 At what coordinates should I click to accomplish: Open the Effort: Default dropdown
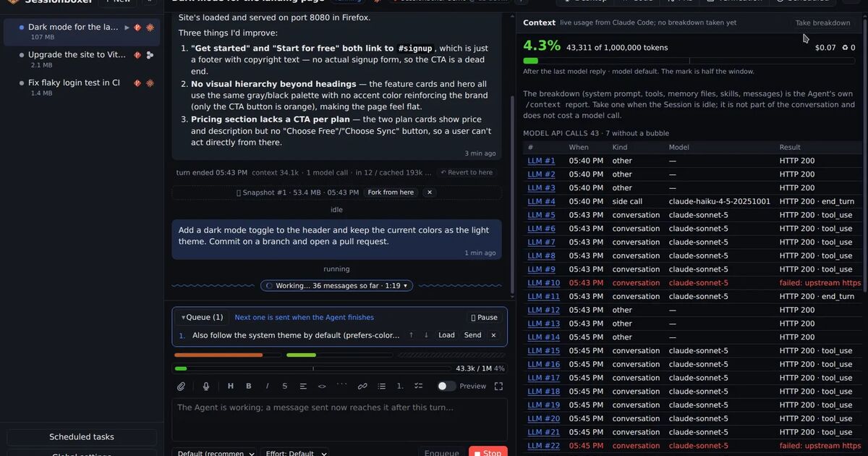click(x=297, y=452)
